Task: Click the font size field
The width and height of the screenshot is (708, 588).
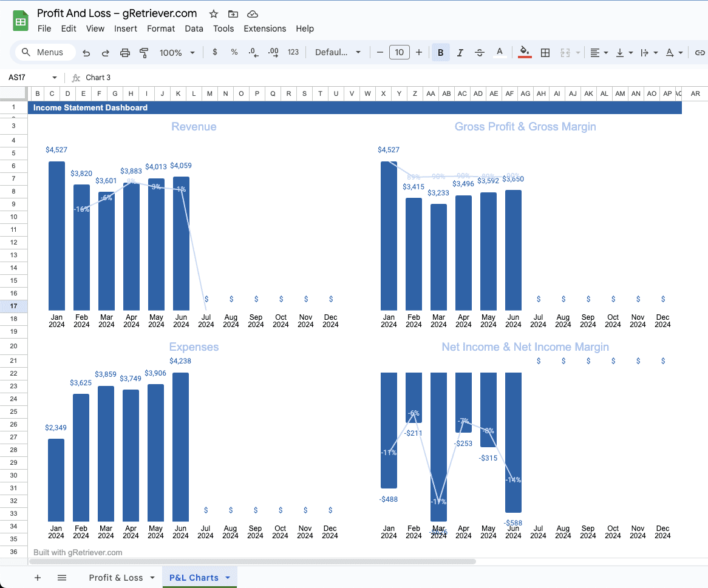Action: pos(399,52)
